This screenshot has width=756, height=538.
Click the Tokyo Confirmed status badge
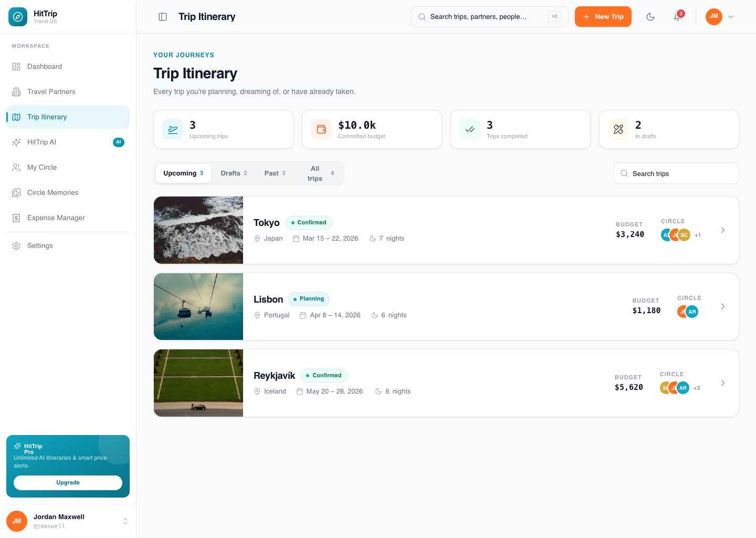pos(309,223)
